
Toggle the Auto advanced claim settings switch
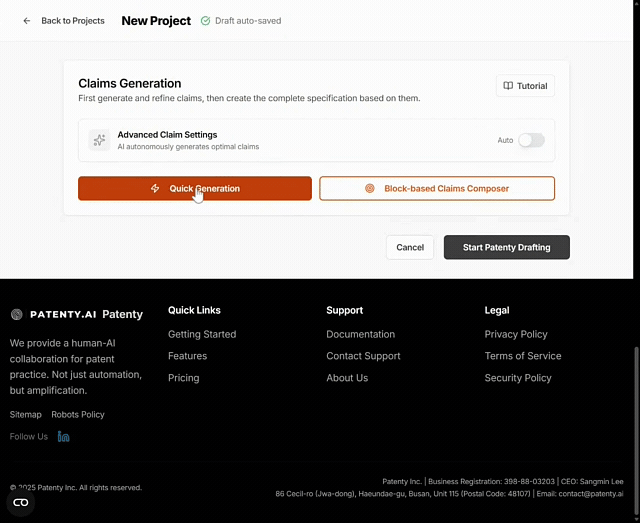[531, 140]
